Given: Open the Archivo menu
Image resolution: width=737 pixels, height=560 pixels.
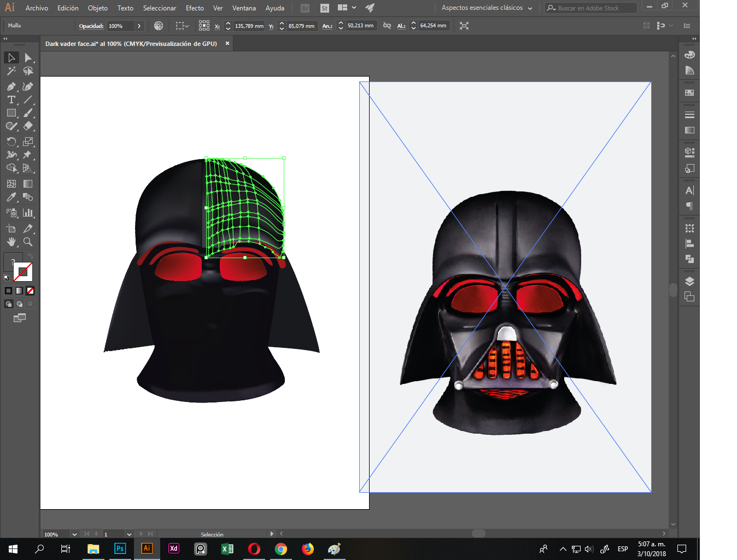Looking at the screenshot, I should [x=37, y=8].
